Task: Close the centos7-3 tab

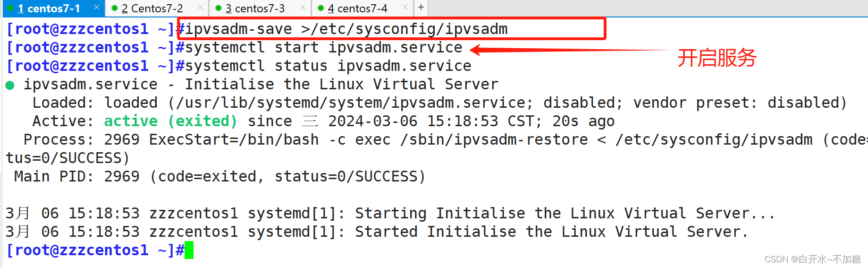Action: [x=303, y=8]
